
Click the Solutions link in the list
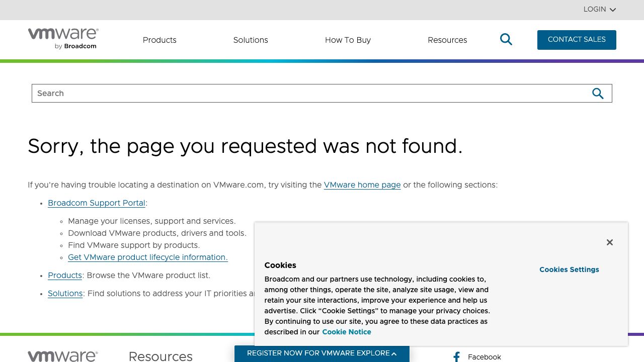[x=65, y=294]
